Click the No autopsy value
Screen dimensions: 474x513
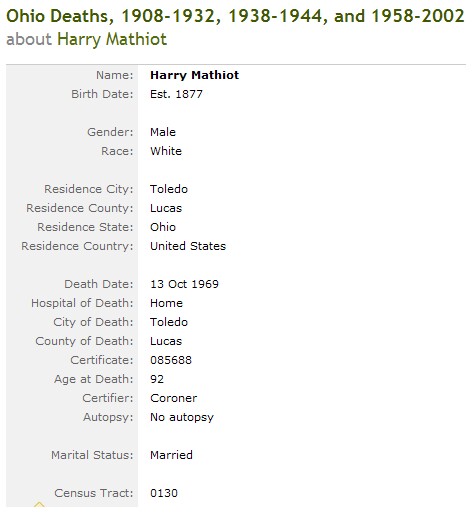[x=182, y=417]
